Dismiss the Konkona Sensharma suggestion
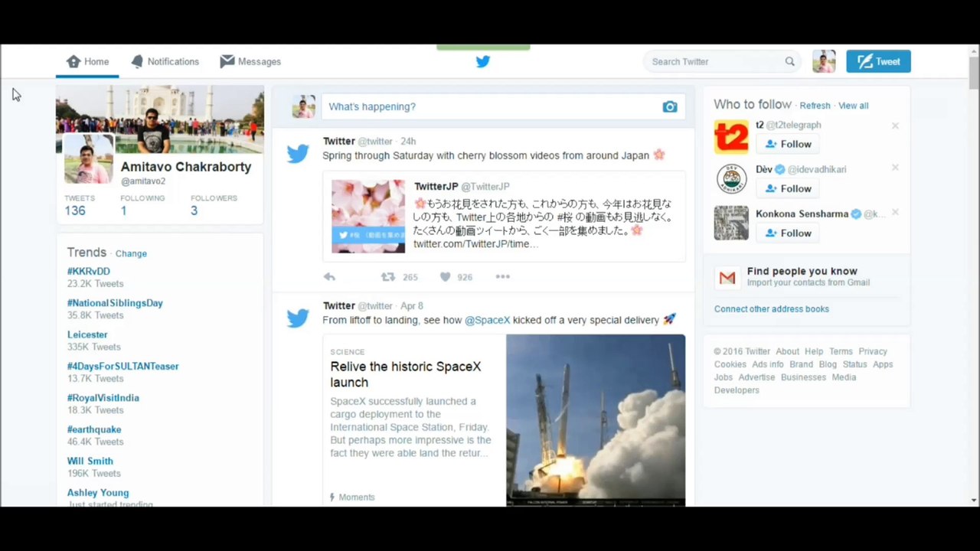Screen dimensions: 980x551 tap(895, 212)
